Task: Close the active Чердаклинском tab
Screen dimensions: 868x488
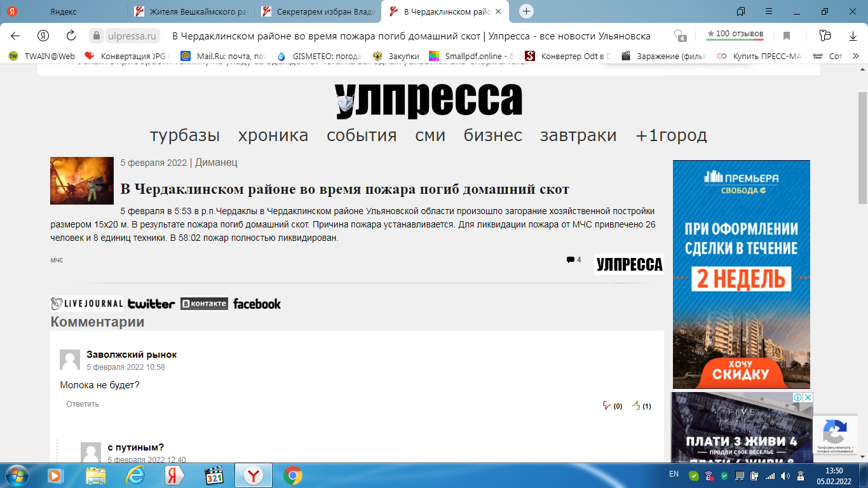Action: (x=499, y=11)
